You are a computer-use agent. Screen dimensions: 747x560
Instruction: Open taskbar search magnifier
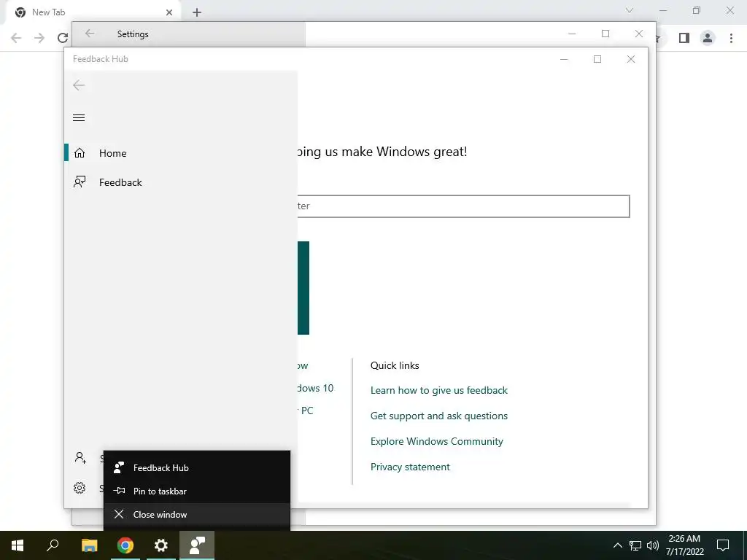point(53,545)
